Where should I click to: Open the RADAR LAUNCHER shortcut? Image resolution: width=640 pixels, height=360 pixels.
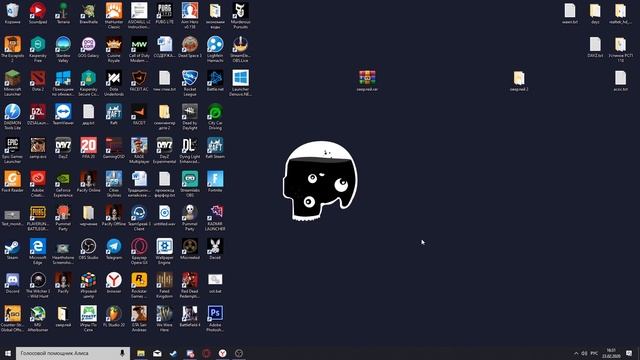click(x=215, y=218)
